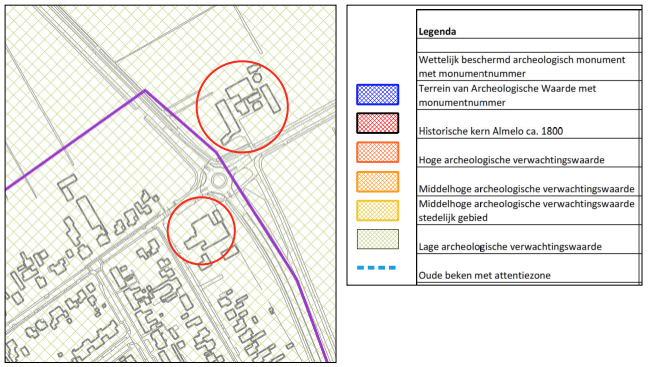Click inside the lower red circle on map

coord(201,231)
